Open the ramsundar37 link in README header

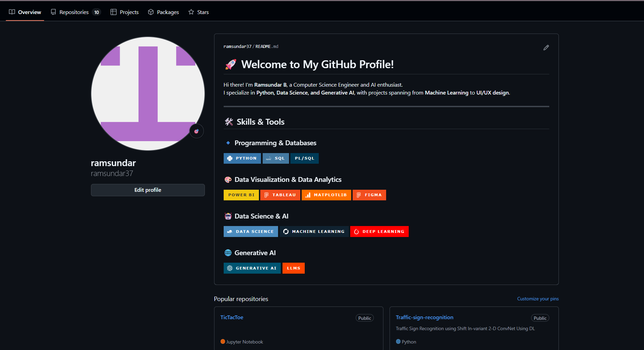point(237,47)
